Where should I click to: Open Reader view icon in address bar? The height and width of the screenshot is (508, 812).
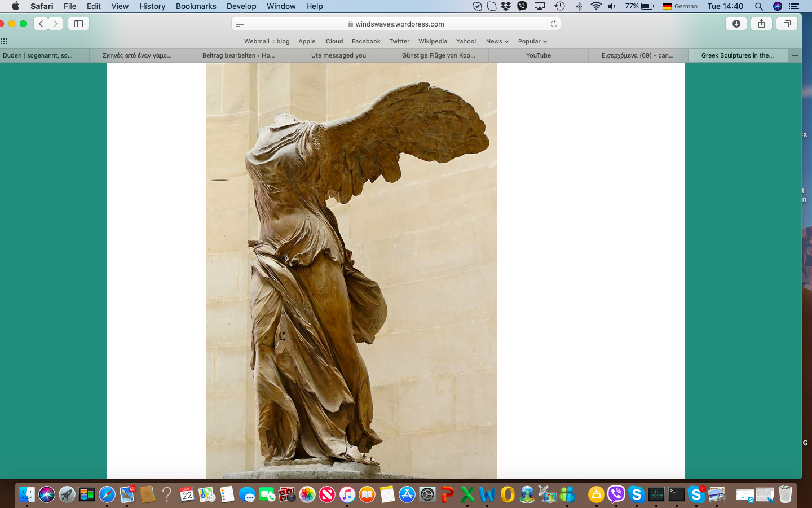coord(240,24)
